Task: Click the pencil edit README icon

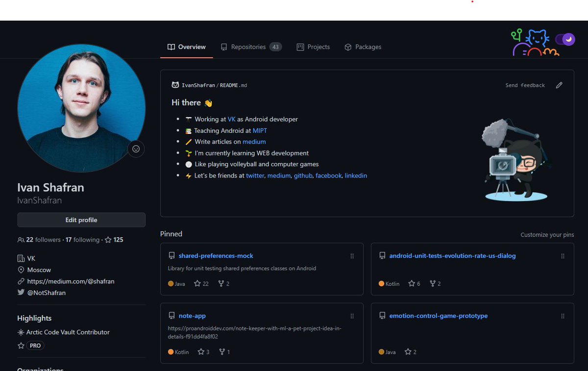Action: 559,85
